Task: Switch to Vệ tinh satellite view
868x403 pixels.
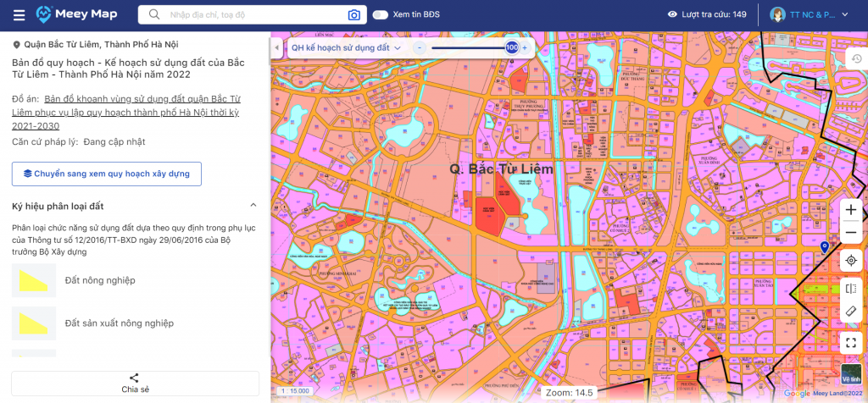Action: click(851, 374)
